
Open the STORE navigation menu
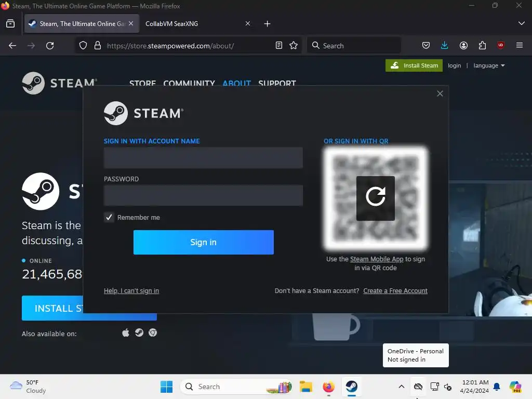point(142,83)
